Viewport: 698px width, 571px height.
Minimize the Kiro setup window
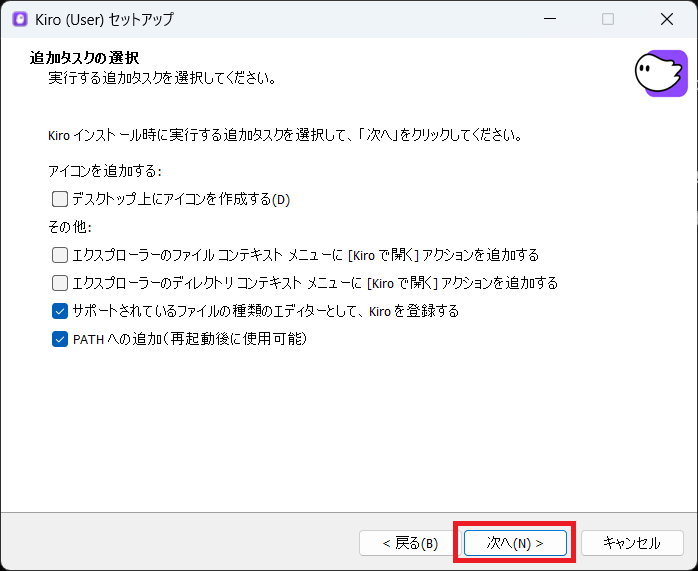pos(549,19)
